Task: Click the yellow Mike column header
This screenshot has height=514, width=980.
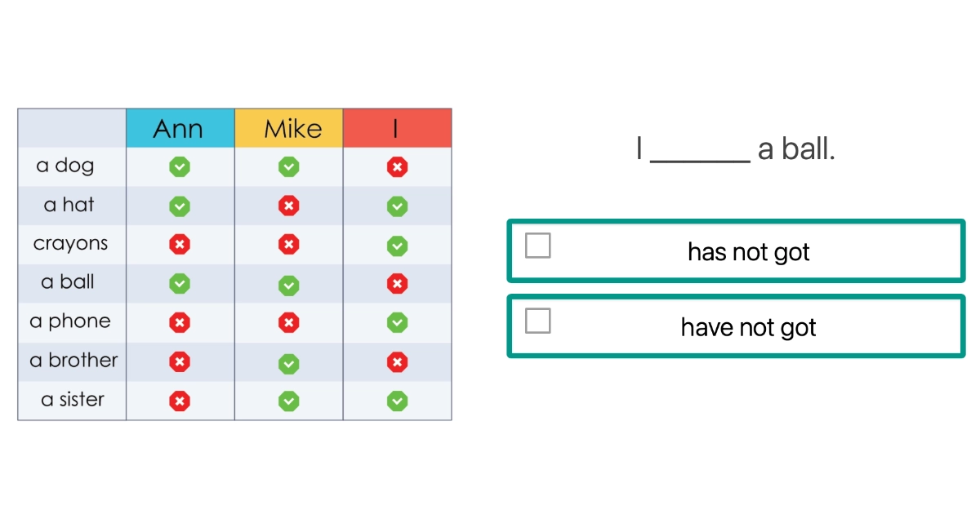Action: [x=288, y=128]
